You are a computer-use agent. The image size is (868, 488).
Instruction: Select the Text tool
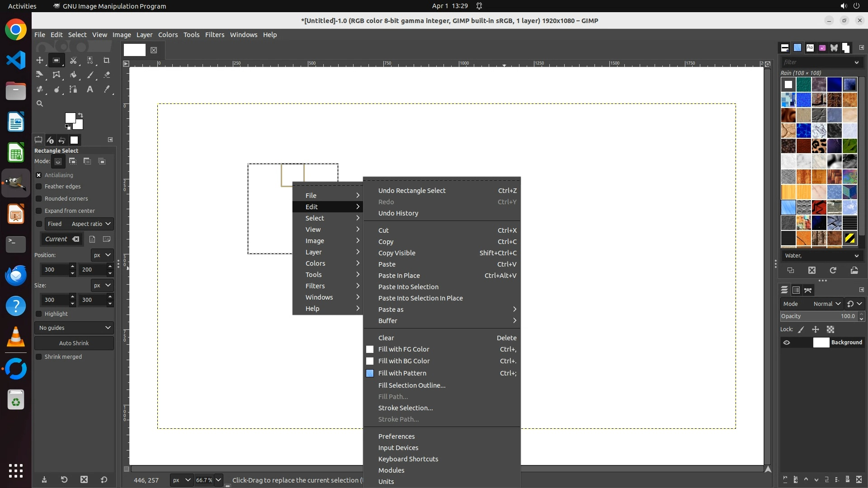pyautogui.click(x=90, y=89)
